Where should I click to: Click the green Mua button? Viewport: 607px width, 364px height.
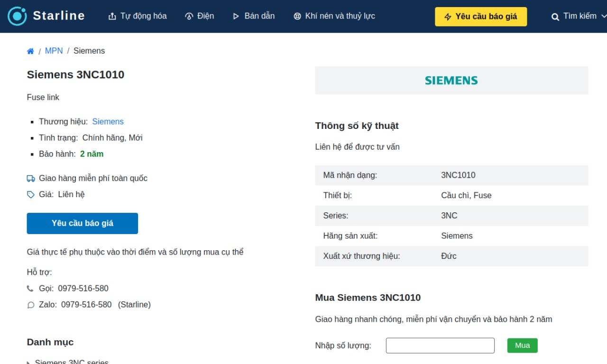pyautogui.click(x=522, y=346)
